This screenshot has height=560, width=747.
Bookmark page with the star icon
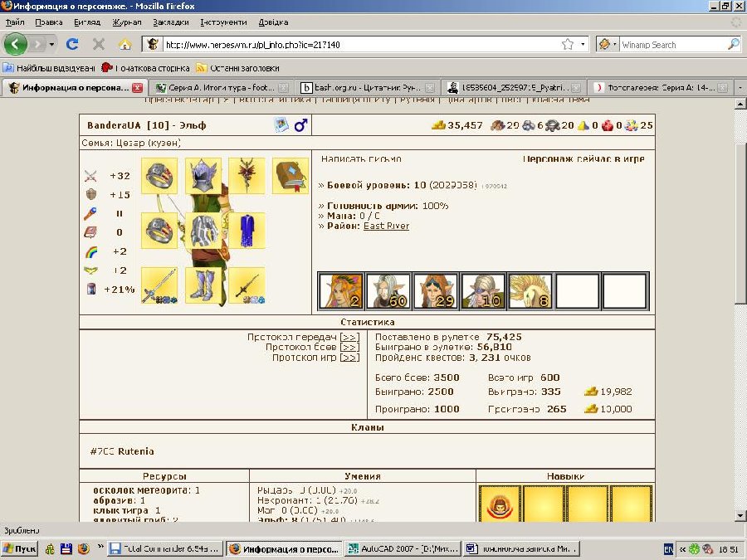click(568, 44)
